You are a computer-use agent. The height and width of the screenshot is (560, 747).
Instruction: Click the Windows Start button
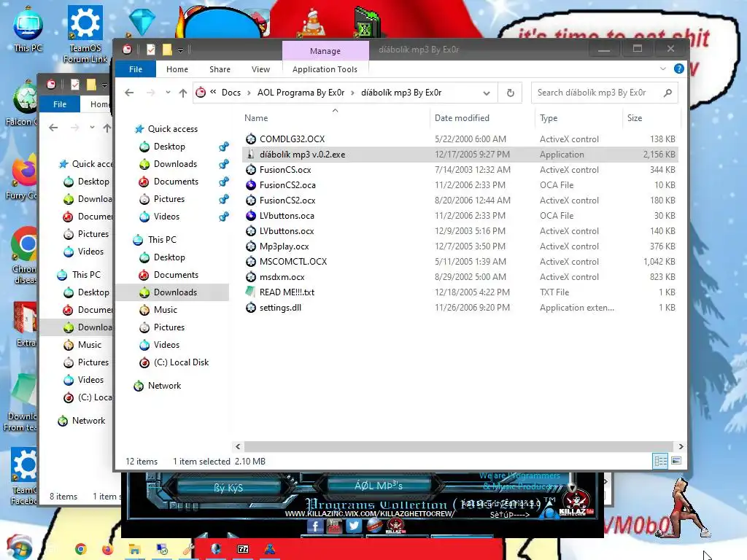(19, 548)
